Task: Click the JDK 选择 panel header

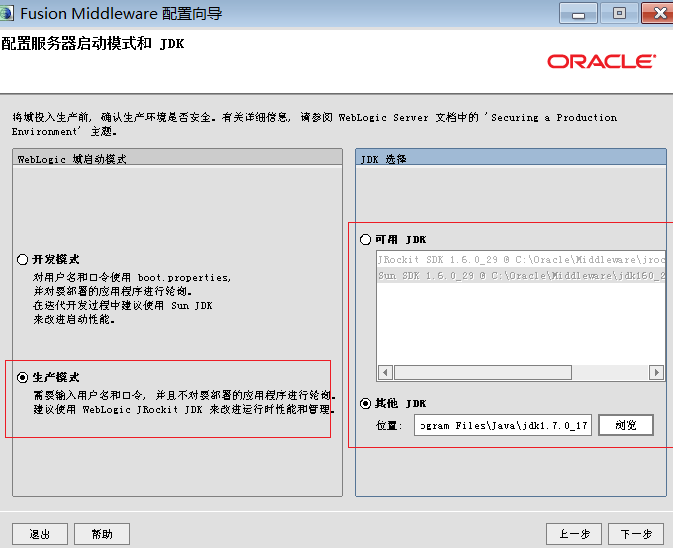Action: tap(511, 157)
